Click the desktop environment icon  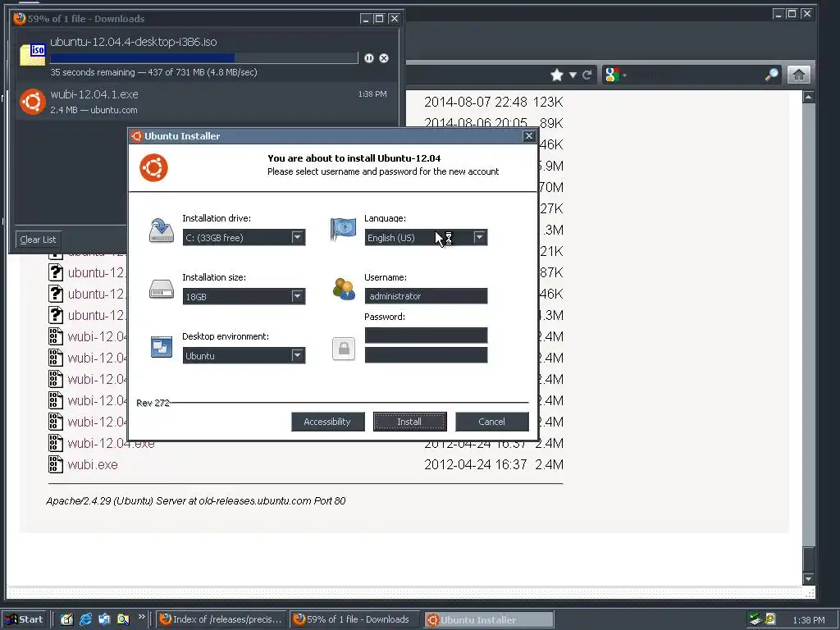[x=162, y=347]
